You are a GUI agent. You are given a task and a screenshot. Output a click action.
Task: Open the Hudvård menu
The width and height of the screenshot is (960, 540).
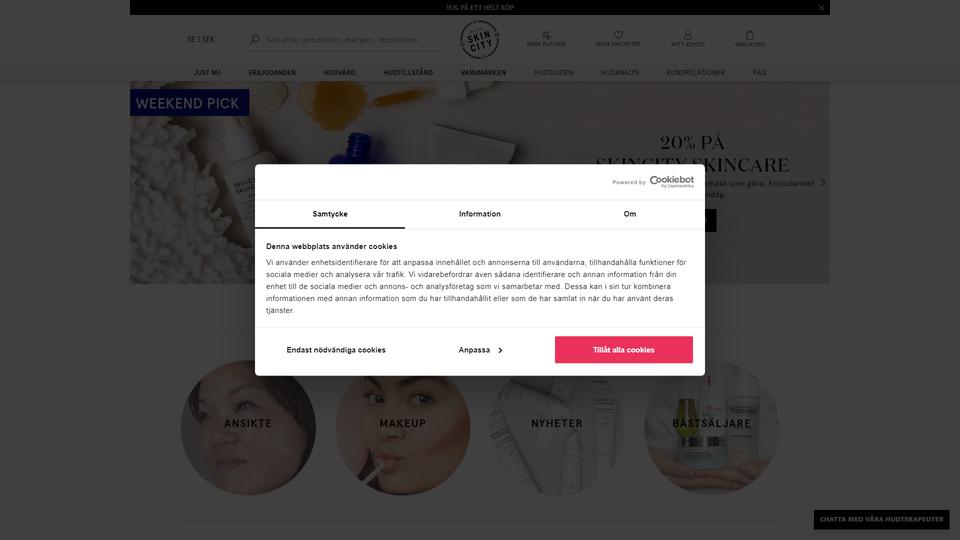coord(339,72)
